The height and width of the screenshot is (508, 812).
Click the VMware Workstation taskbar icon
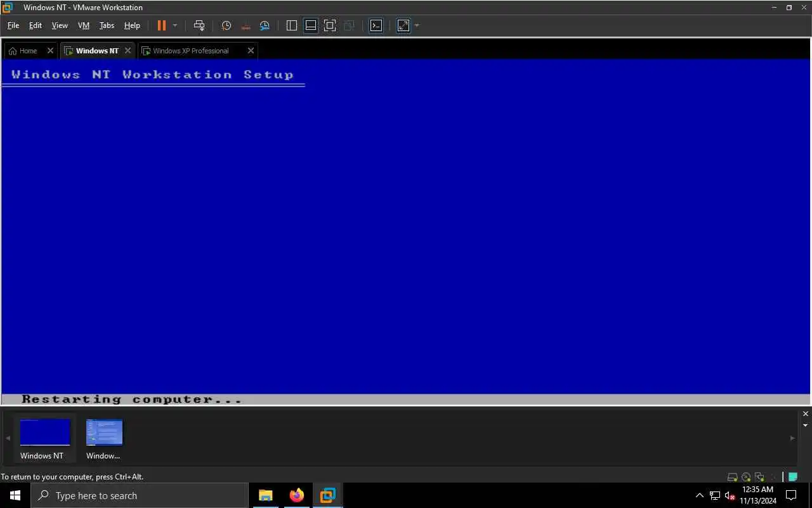328,495
